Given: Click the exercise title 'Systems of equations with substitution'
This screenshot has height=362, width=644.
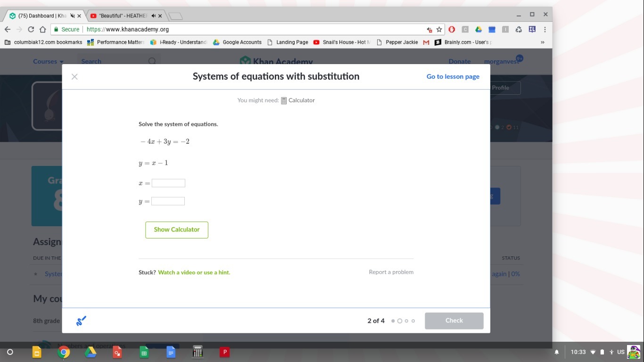Looking at the screenshot, I should [x=276, y=76].
